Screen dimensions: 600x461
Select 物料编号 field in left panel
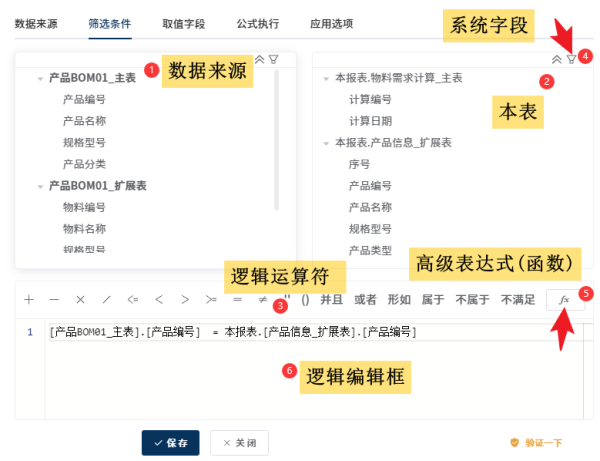point(84,207)
